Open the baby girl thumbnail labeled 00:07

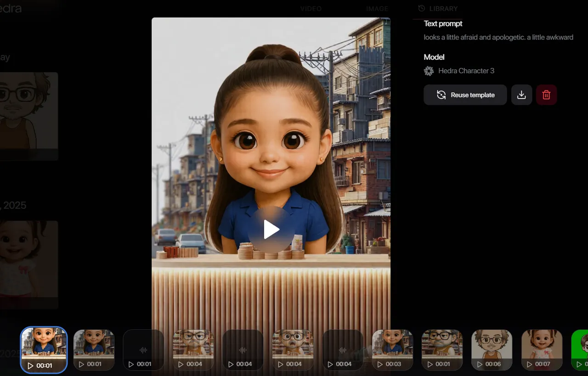(x=542, y=350)
